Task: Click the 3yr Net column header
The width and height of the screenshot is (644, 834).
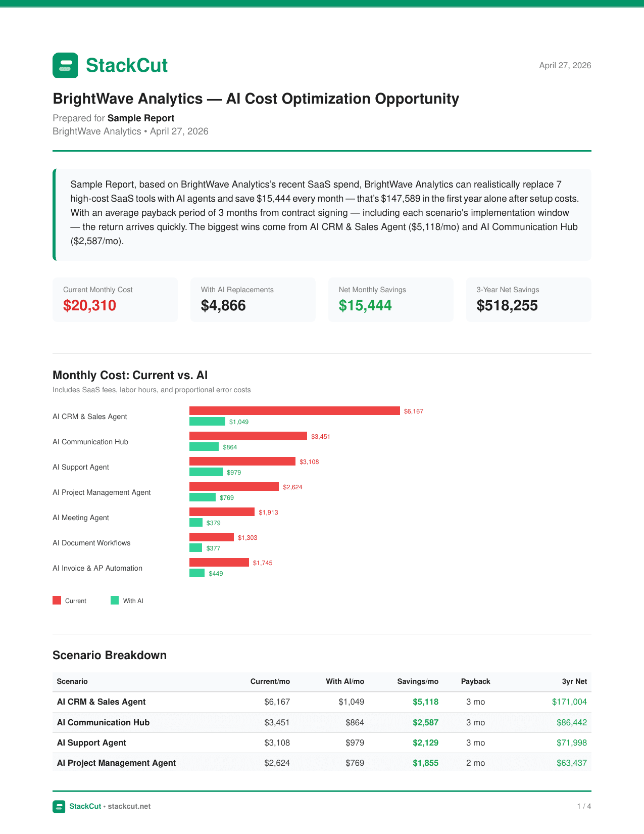Action: coord(574,681)
